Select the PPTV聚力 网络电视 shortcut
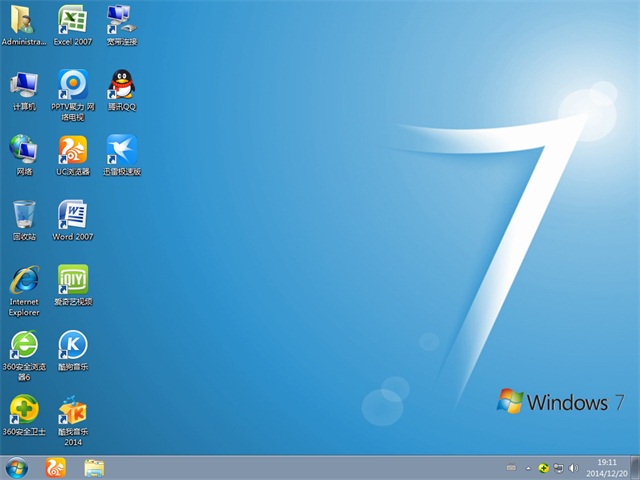 (x=73, y=95)
